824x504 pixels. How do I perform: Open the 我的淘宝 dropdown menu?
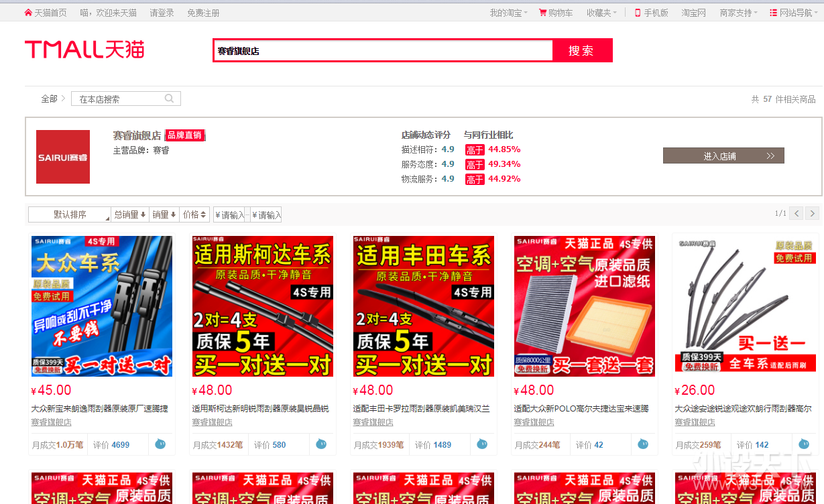[508, 13]
